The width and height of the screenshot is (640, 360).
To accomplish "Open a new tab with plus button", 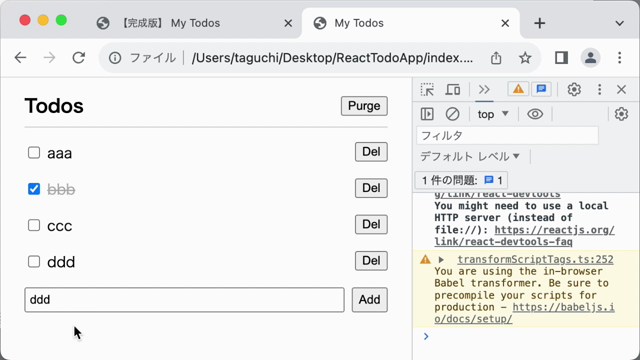I will click(x=540, y=23).
